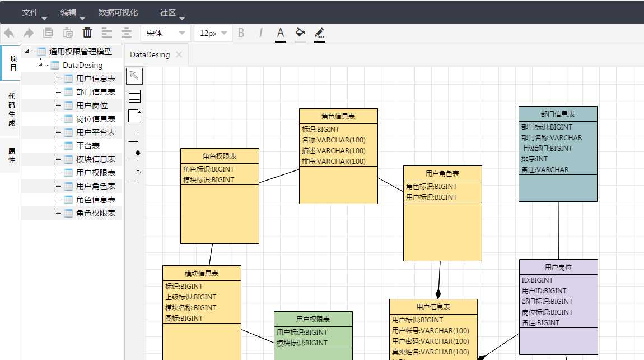Click 岗位标识:BIGINT field in 用户岗位
The height and width of the screenshot is (360, 644).
[x=547, y=312]
